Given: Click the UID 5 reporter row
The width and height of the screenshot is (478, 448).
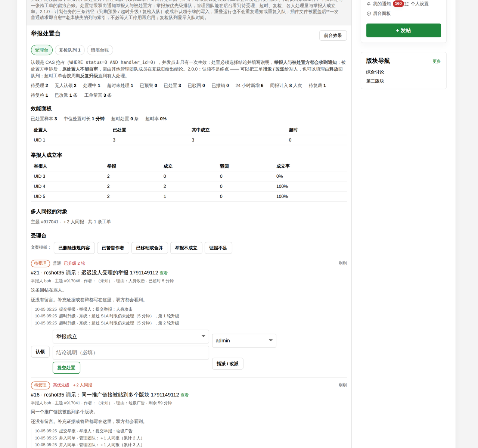Looking at the screenshot, I should [x=189, y=196].
